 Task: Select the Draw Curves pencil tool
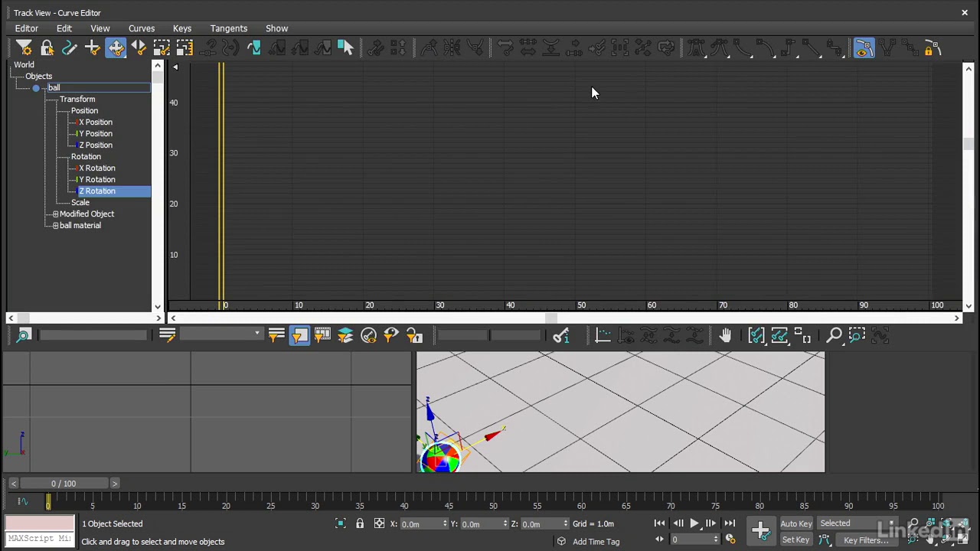coord(70,48)
